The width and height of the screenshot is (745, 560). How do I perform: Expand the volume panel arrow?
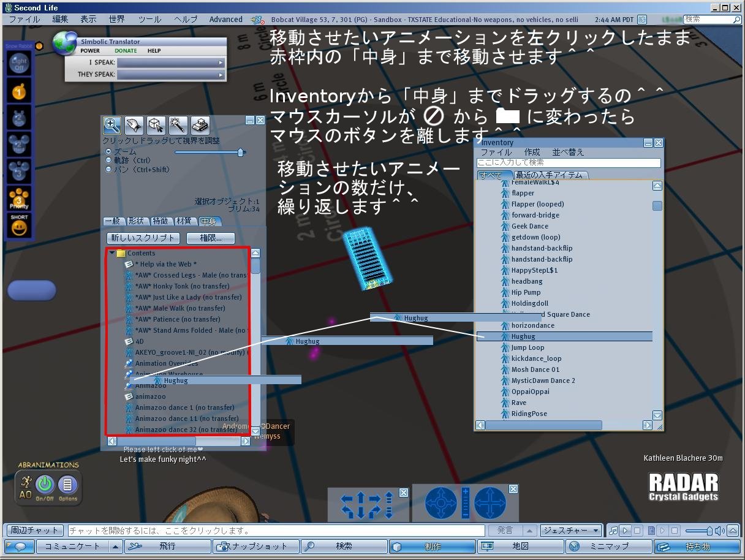[734, 531]
